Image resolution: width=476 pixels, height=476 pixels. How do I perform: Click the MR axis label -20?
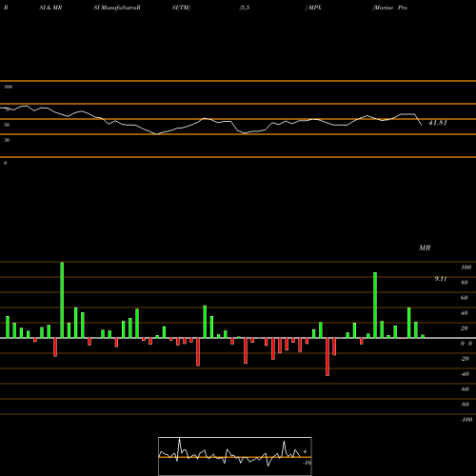coord(465,359)
